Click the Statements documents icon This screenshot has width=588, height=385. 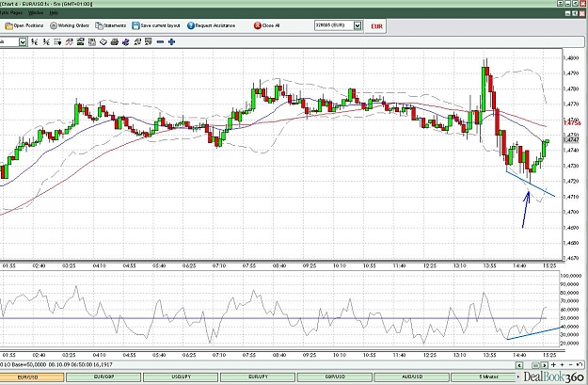pos(99,25)
